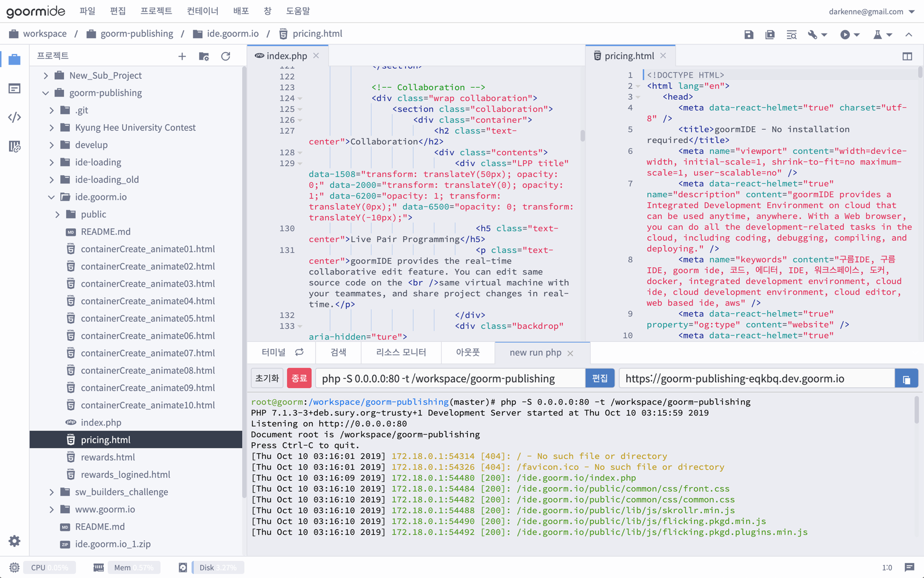Expand the .git folder

(51, 110)
